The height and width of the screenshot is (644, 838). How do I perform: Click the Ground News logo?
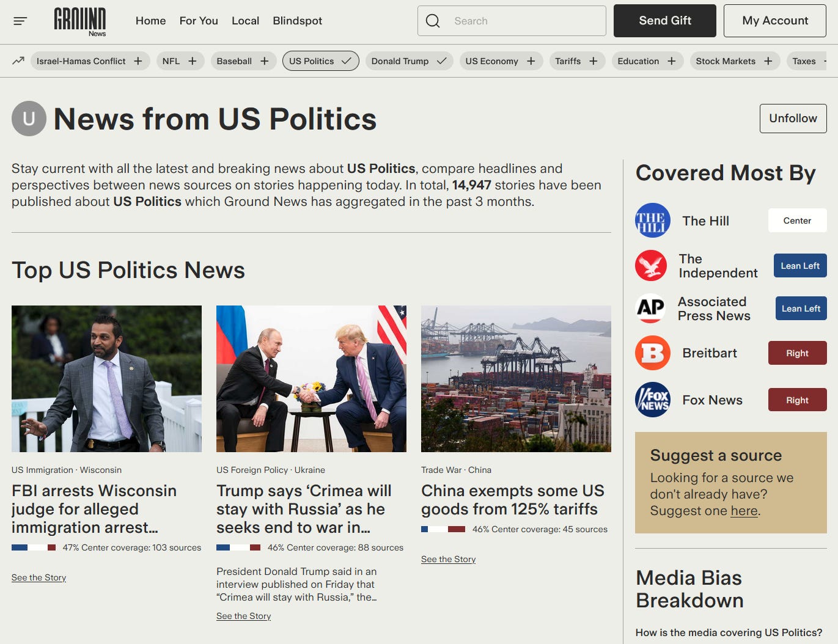[x=80, y=22]
